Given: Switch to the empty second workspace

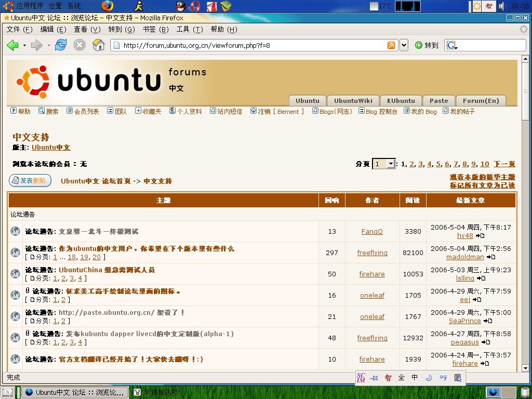Looking at the screenshot, I should pos(508,393).
